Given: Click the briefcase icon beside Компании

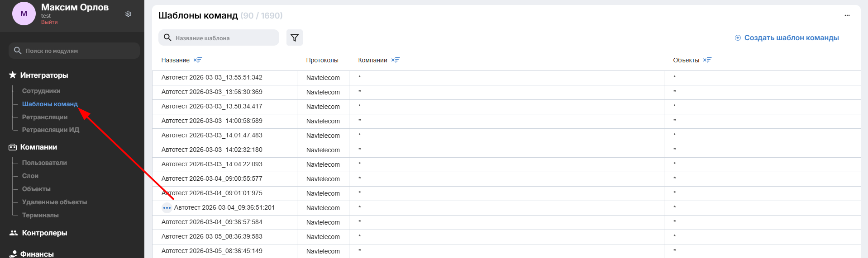Looking at the screenshot, I should coord(13,147).
